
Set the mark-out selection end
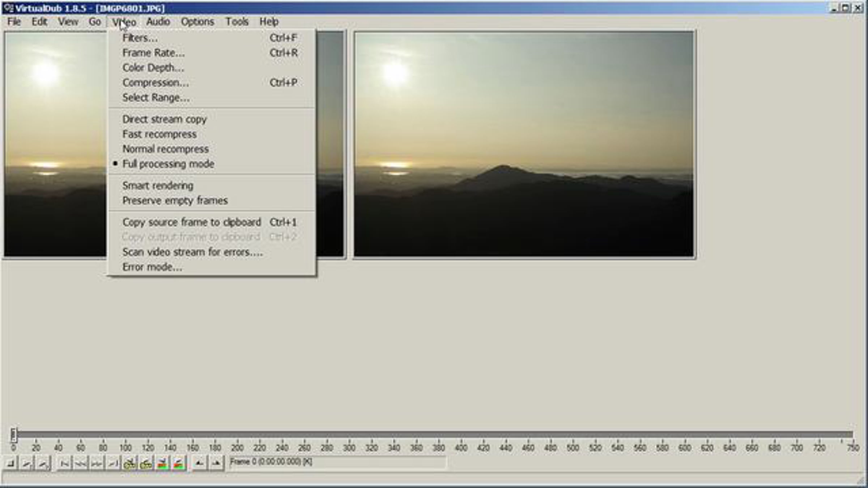pyautogui.click(x=216, y=463)
